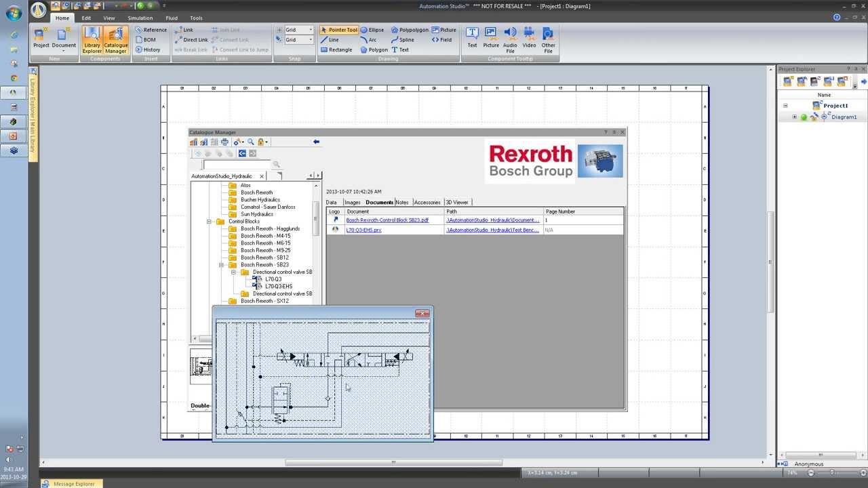Open the second Grid snap dropdown
This screenshot has height=488, width=868.
click(311, 39)
